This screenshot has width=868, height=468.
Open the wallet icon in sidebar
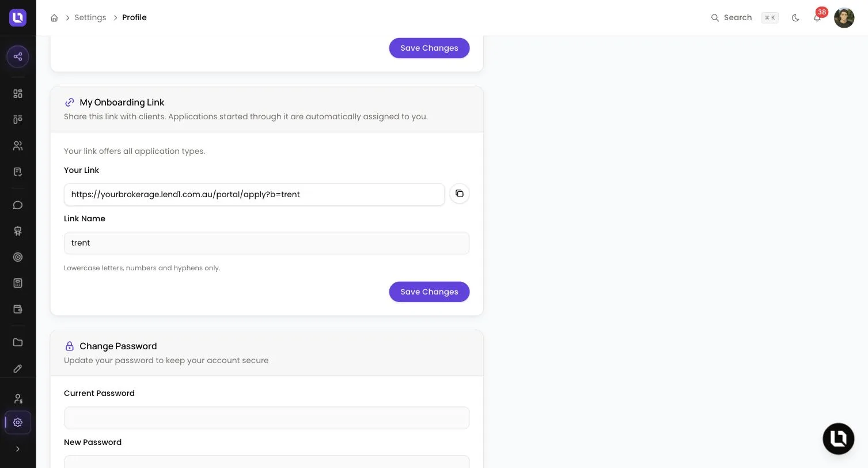tap(18, 309)
